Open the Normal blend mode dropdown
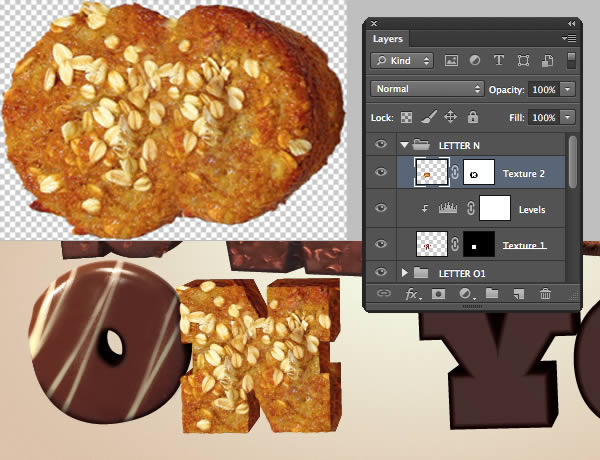600x460 pixels. (427, 89)
